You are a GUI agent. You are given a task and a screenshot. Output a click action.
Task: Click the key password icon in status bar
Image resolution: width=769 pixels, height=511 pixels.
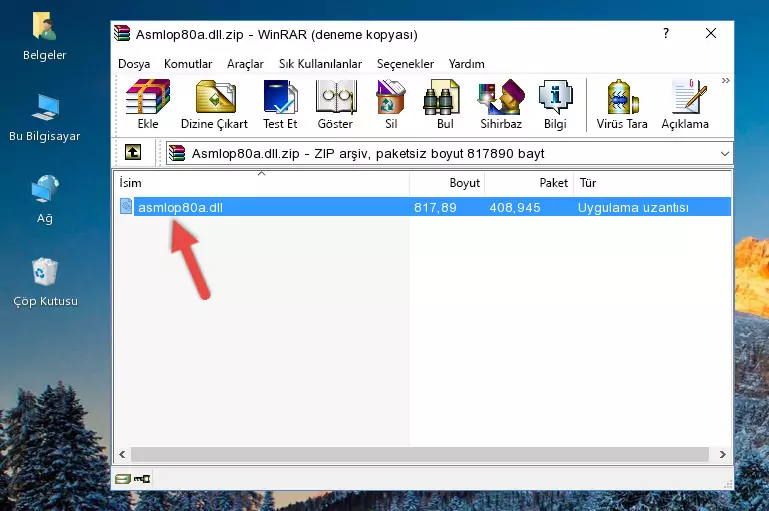click(142, 479)
